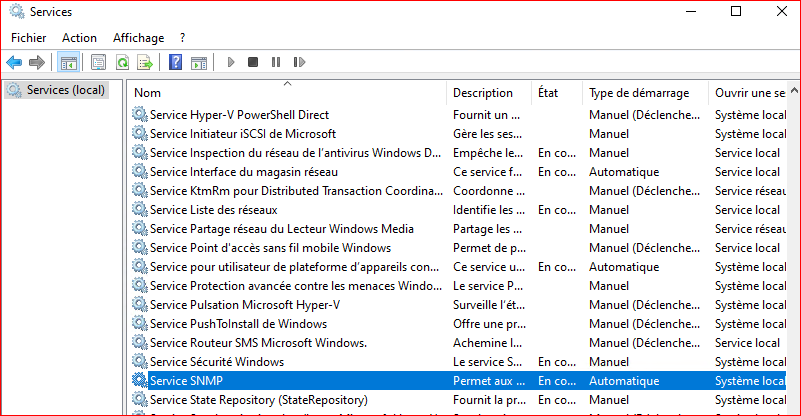
Task: Stop the selected service using toolbar
Action: pos(253,62)
